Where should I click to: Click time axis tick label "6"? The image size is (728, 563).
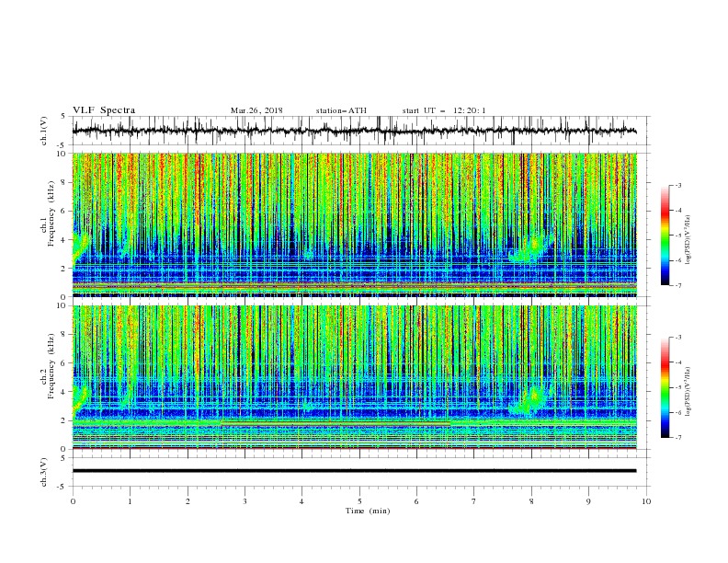(x=416, y=501)
